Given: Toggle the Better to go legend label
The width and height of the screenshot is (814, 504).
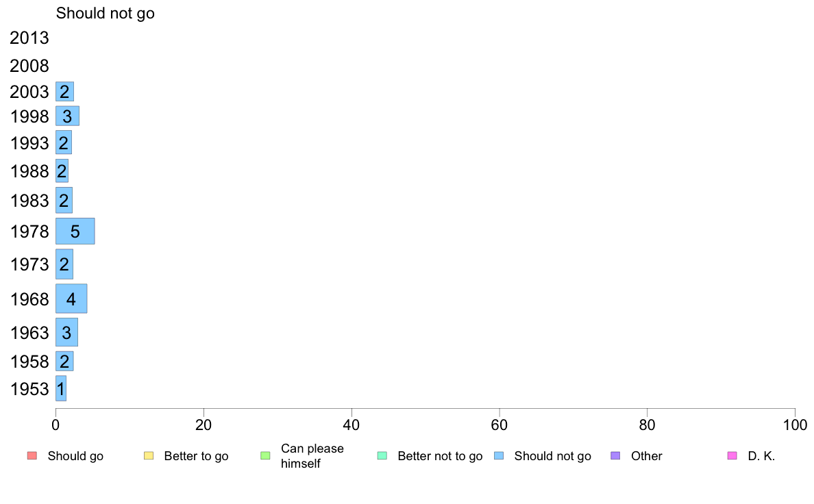Looking at the screenshot, I should (196, 456).
